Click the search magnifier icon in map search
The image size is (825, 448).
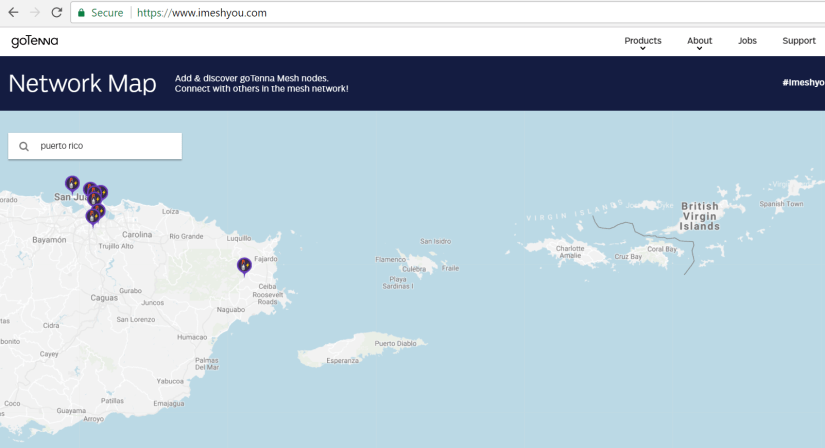(24, 146)
